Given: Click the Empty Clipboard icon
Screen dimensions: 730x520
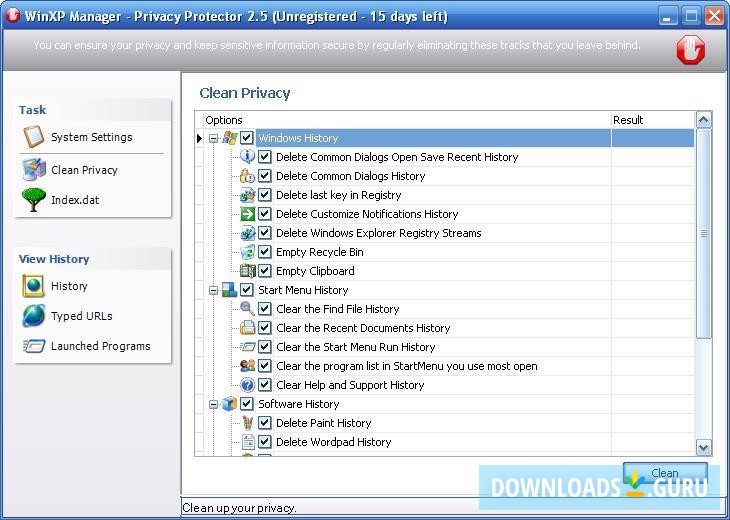Looking at the screenshot, I should tap(248, 271).
